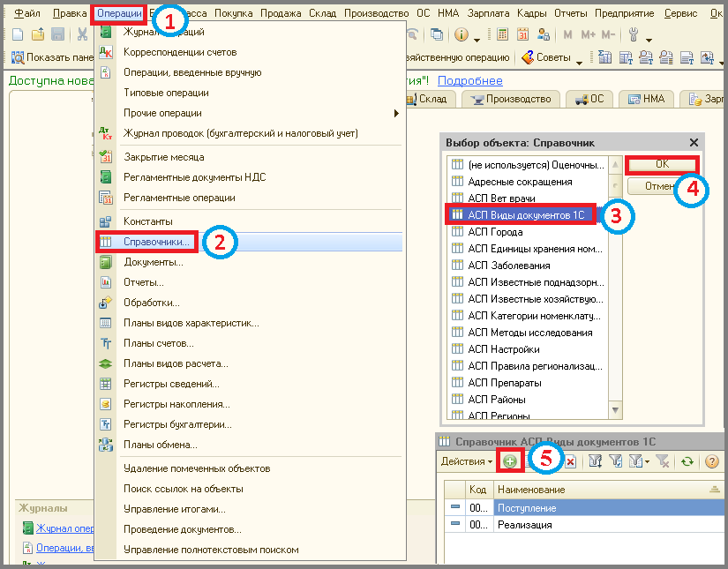Open the Подробнее link
The width and height of the screenshot is (728, 569).
coord(469,81)
